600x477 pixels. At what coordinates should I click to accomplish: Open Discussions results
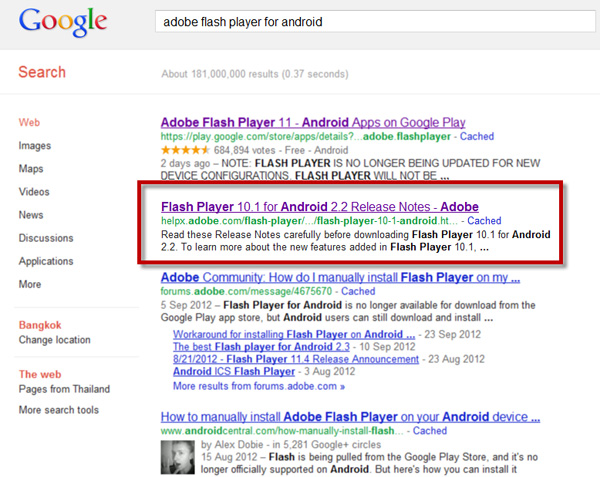46,238
